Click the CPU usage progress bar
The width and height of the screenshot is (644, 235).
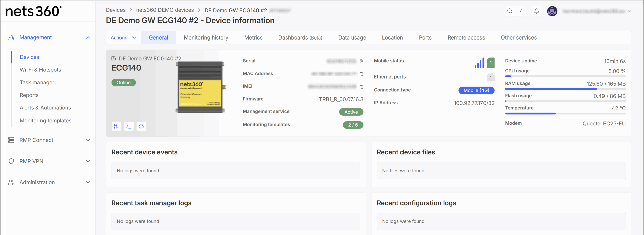[565, 76]
